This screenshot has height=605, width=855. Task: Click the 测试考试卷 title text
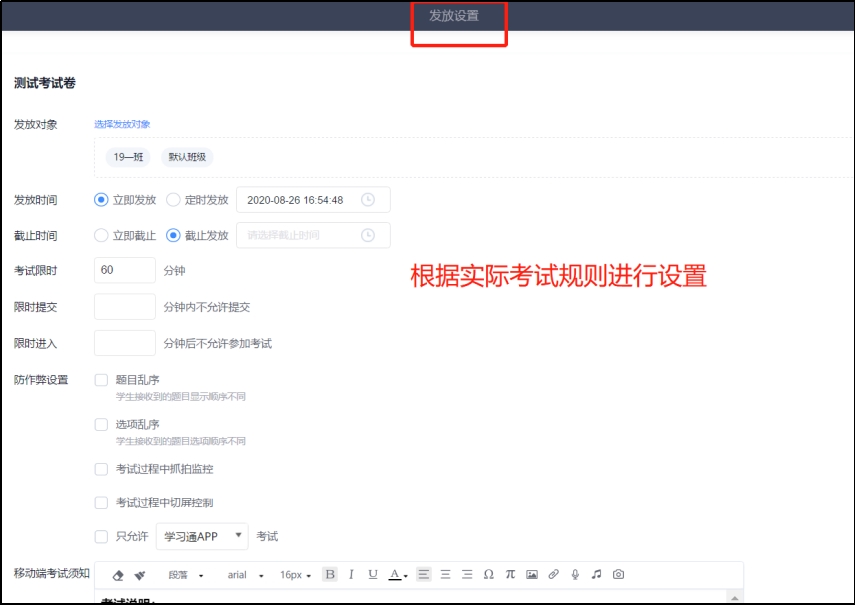tap(45, 83)
